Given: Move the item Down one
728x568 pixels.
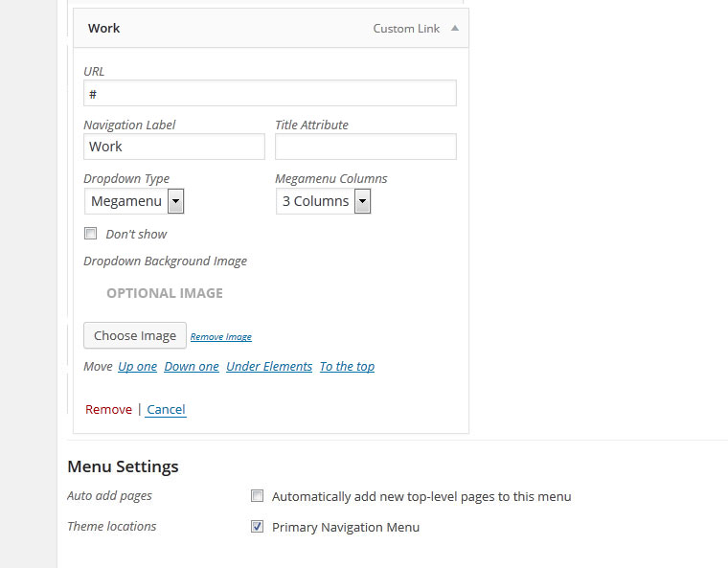Looking at the screenshot, I should pos(192,366).
